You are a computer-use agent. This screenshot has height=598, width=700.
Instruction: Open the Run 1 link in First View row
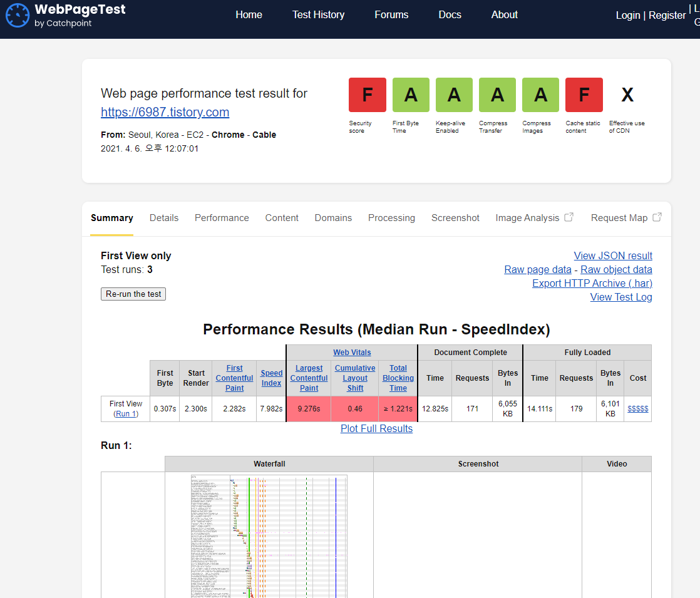click(x=125, y=414)
